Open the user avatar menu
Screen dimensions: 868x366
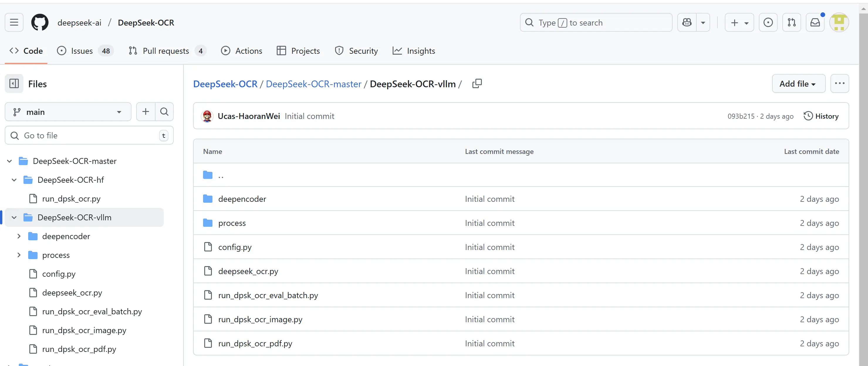click(839, 23)
